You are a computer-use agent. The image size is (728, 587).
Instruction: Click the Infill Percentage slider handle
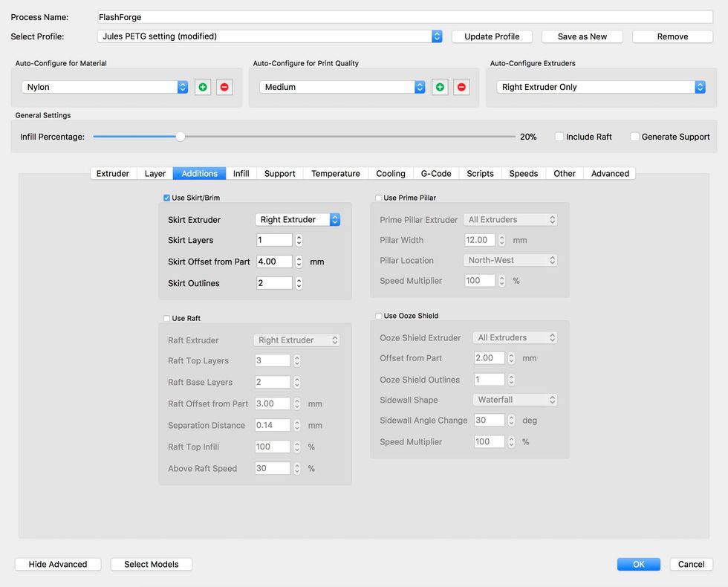[180, 137]
